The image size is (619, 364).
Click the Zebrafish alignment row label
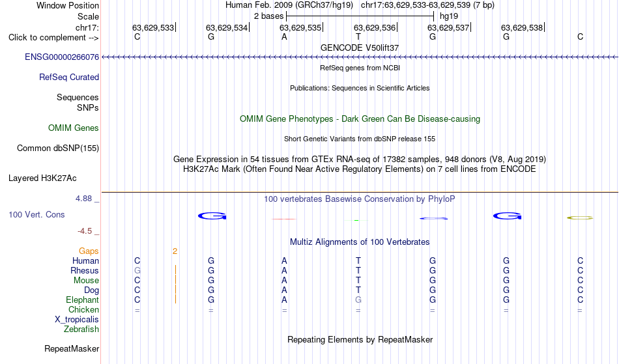(x=81, y=329)
